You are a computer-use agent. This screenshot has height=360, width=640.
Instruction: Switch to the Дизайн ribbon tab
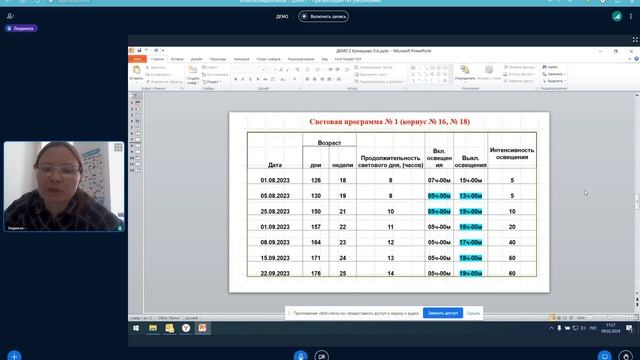196,59
